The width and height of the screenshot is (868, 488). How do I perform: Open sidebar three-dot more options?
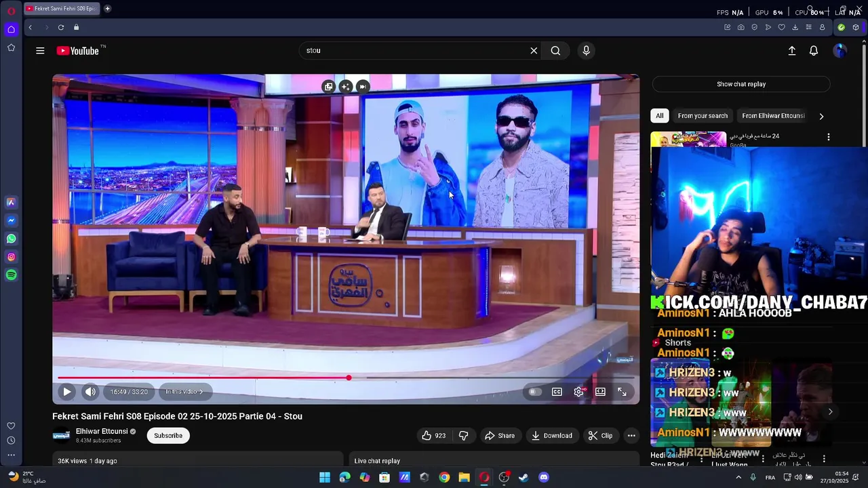click(x=11, y=455)
